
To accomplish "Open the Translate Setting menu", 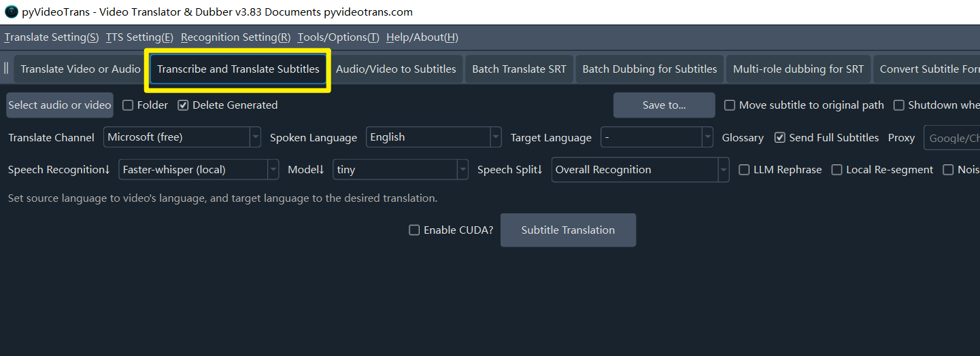I will [x=51, y=37].
